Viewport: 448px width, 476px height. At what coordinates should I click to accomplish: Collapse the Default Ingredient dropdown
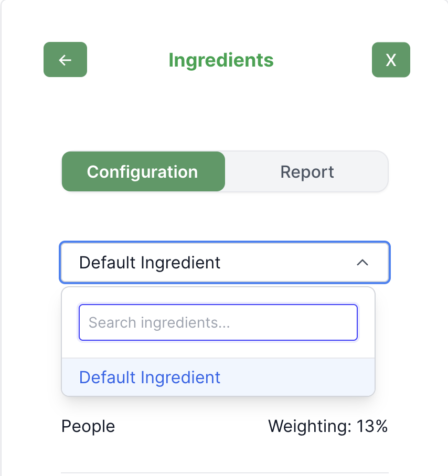[225, 262]
